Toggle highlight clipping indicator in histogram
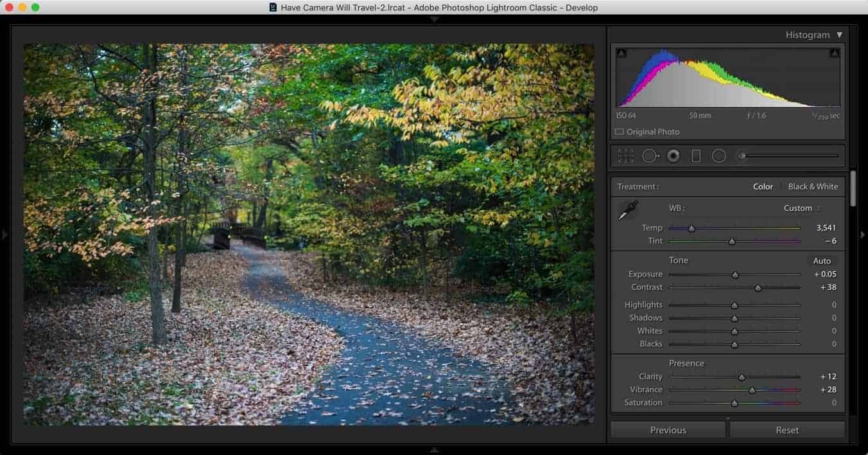This screenshot has height=455, width=868. [x=835, y=53]
